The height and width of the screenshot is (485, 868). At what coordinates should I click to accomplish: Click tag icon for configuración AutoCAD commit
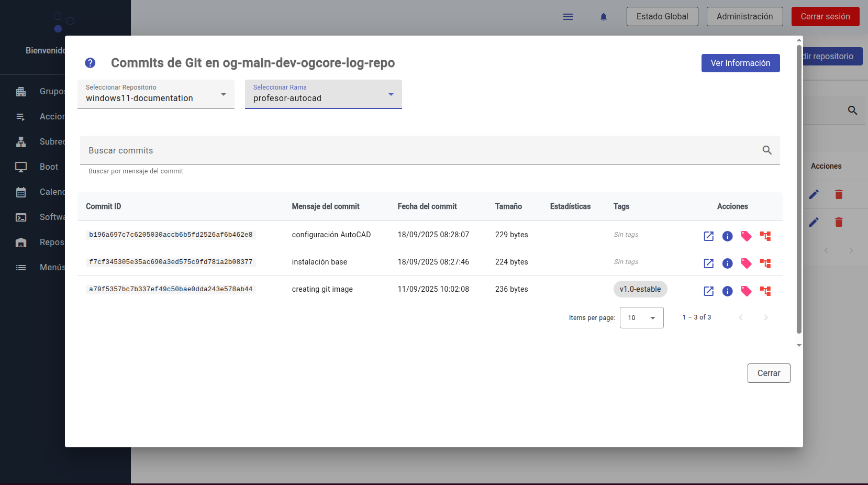click(746, 236)
